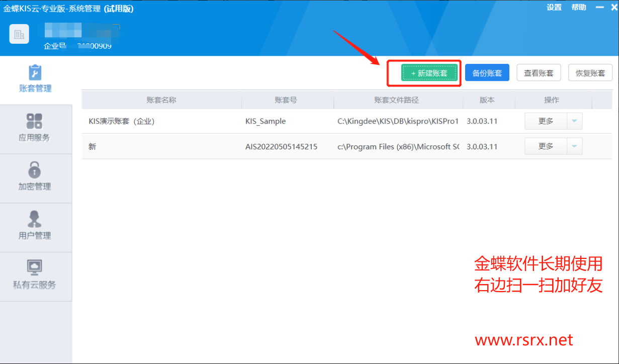Screen dimensions: 619x364
Task: Click the 企业号 text in header
Action: [55, 46]
